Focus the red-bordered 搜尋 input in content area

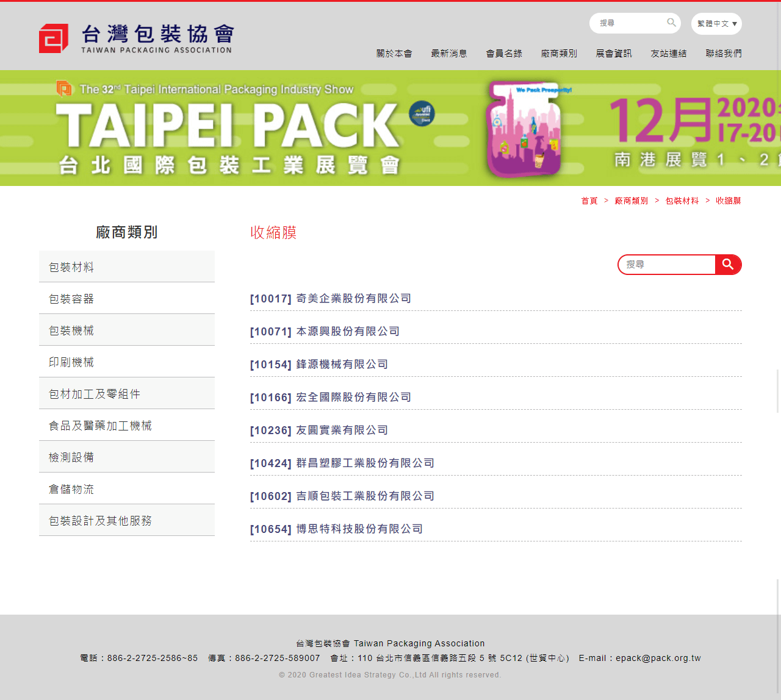[x=666, y=265]
